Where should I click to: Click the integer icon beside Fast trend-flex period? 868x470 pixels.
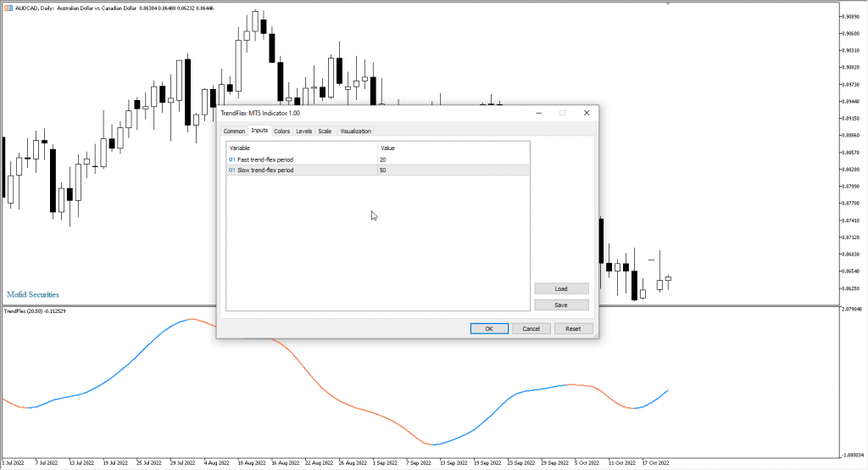point(232,159)
